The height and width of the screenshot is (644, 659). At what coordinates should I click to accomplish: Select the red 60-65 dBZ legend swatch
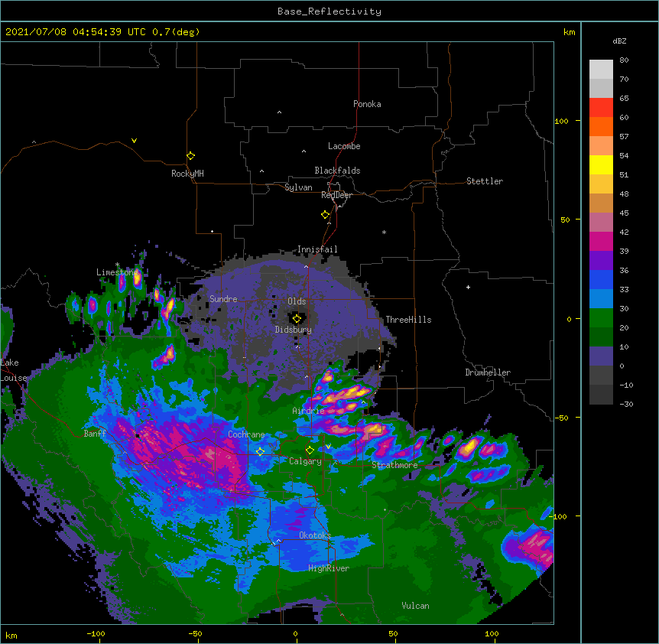tap(601, 108)
